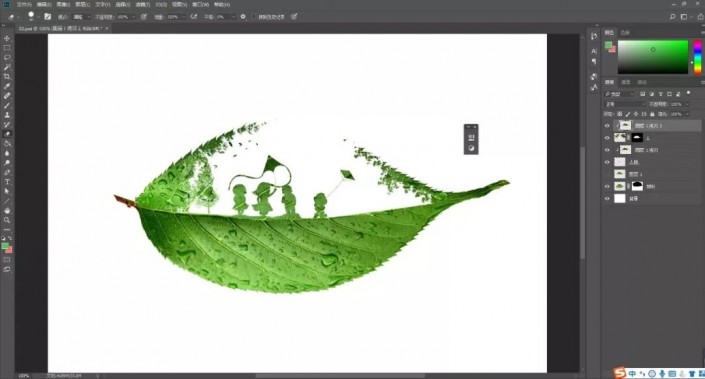The height and width of the screenshot is (379, 705).
Task: Select the top layer thumbnail
Action: (625, 126)
